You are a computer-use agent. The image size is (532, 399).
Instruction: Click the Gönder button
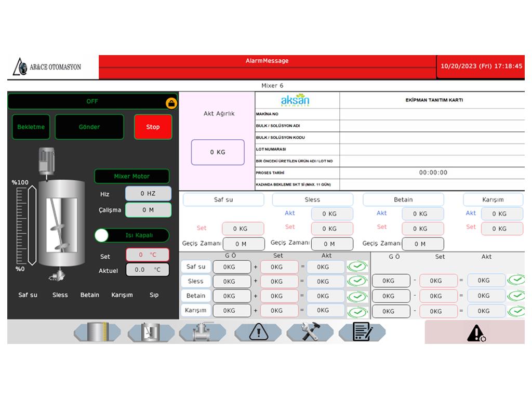[89, 127]
